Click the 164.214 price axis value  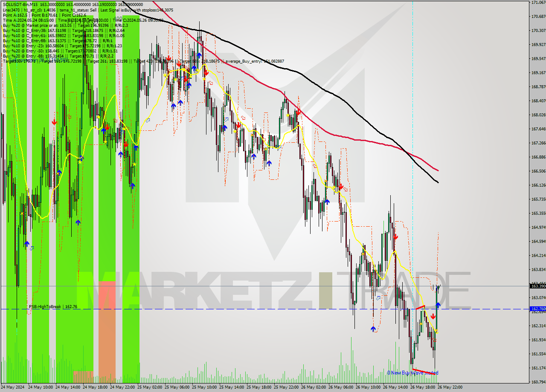click(539, 256)
